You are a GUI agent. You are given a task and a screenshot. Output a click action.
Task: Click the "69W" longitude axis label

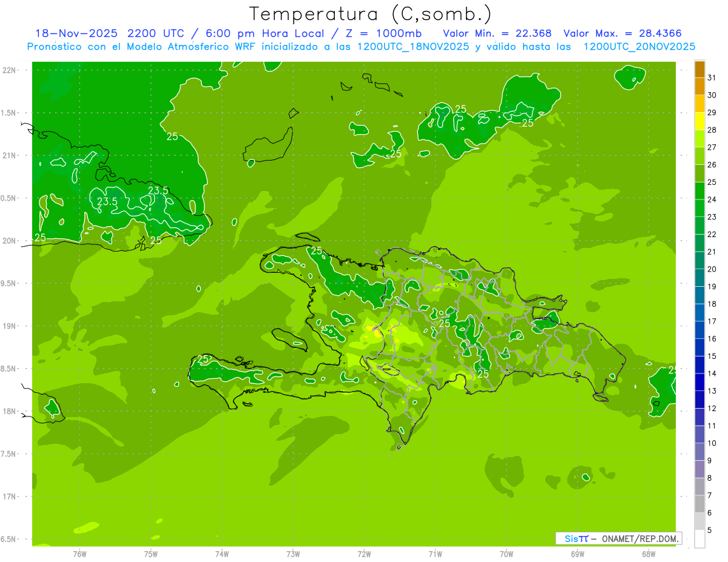point(578,554)
